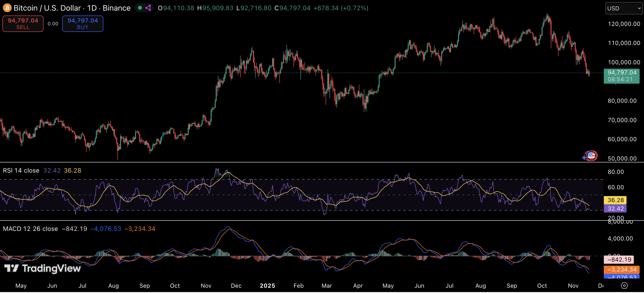Image resolution: width=644 pixels, height=293 pixels.
Task: Select the RSI 14 close indicator legend
Action: click(x=21, y=171)
